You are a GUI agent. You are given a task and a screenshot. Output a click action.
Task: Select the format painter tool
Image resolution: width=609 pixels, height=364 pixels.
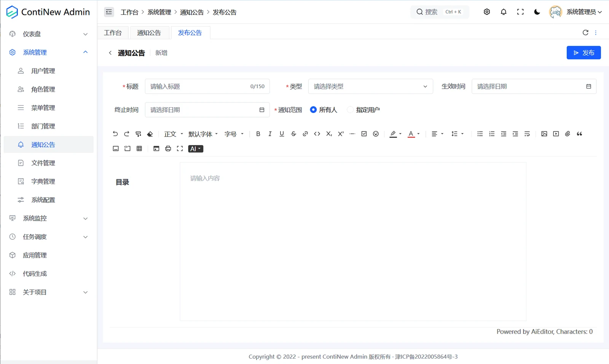pyautogui.click(x=139, y=134)
